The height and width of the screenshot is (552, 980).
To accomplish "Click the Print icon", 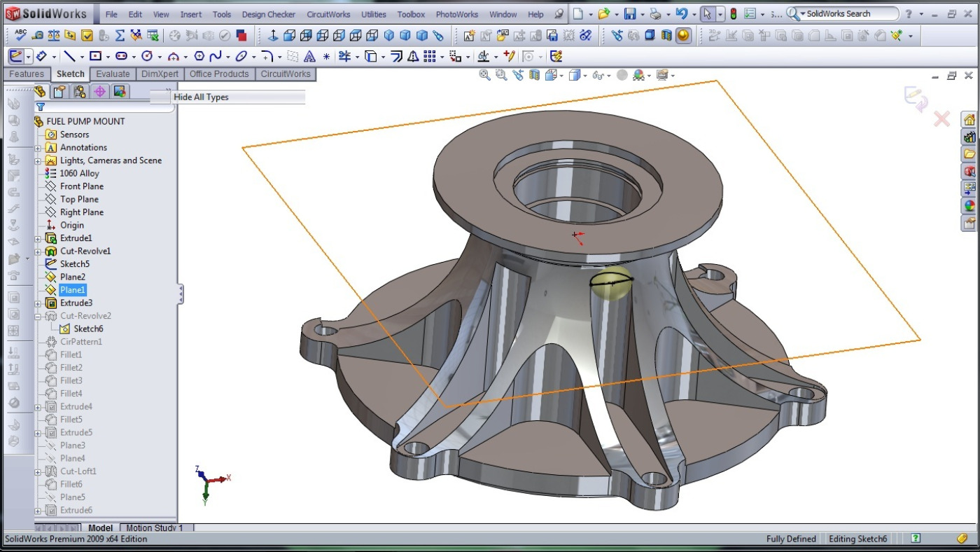I will 654,14.
